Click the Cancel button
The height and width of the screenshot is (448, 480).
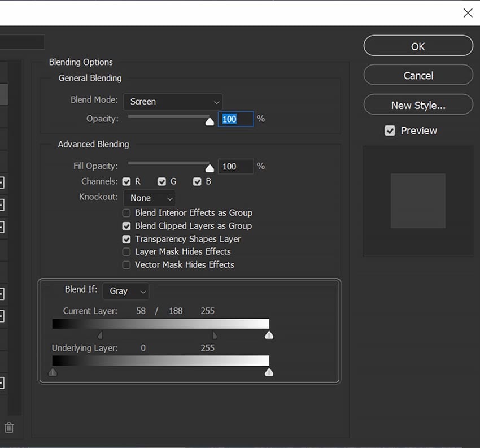click(418, 75)
